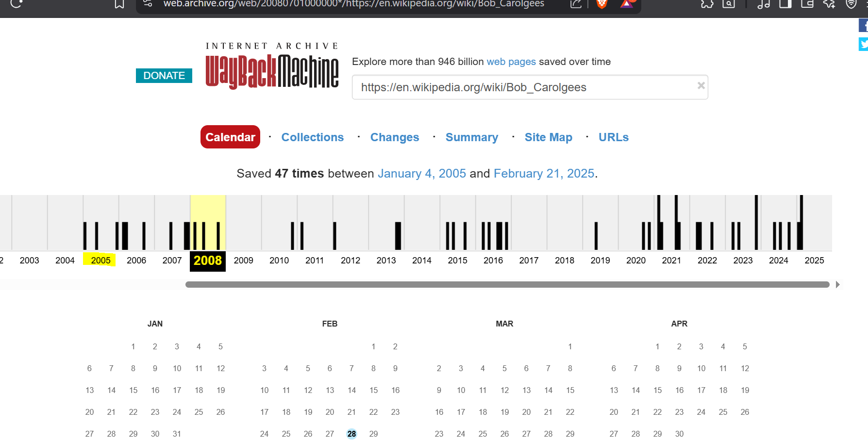
Task: Click the timeline scroll right arrow
Action: click(838, 285)
